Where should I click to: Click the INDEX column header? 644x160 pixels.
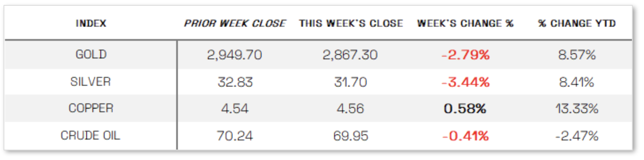point(91,23)
